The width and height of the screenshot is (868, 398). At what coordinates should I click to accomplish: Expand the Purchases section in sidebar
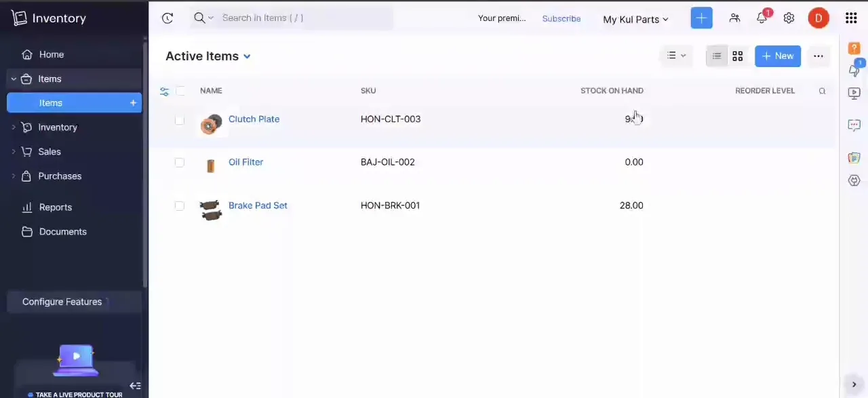[14, 176]
